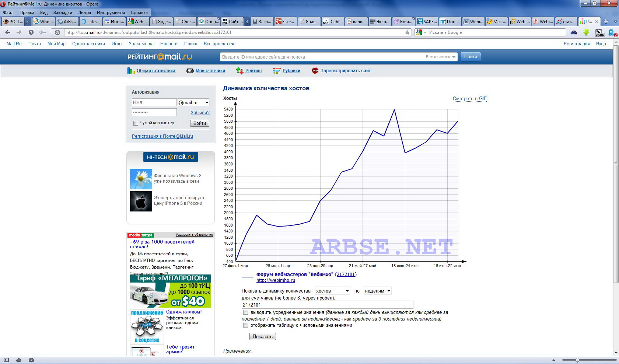Go back to the previous page
Image resolution: width=619 pixels, height=364 pixels.
[x=7, y=32]
